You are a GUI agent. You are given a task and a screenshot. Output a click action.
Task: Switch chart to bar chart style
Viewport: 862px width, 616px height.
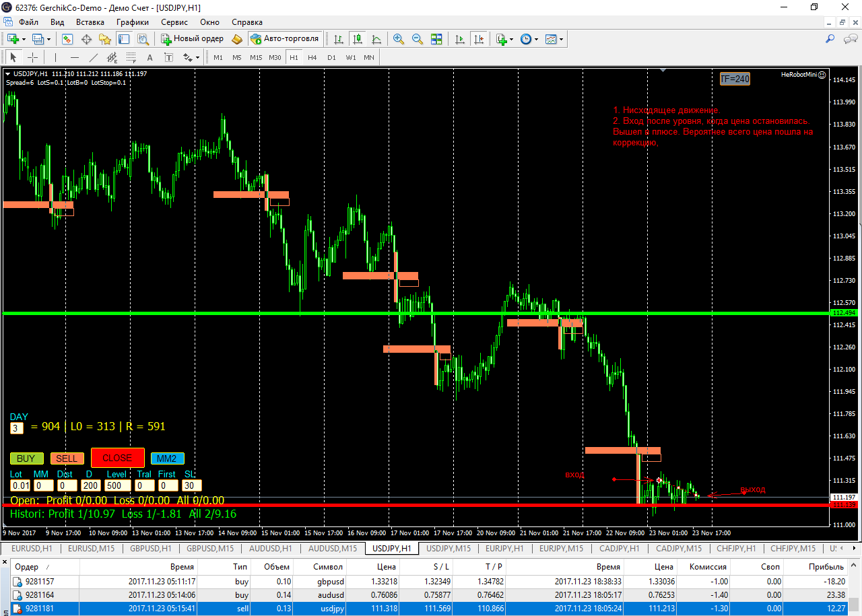[339, 39]
